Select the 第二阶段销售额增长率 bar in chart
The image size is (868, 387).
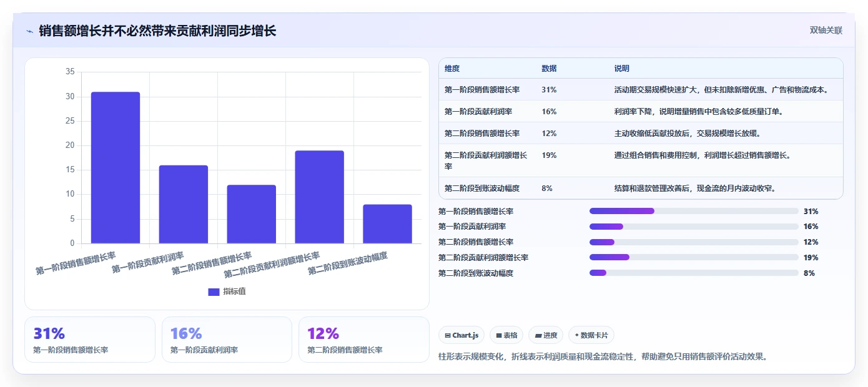click(252, 214)
